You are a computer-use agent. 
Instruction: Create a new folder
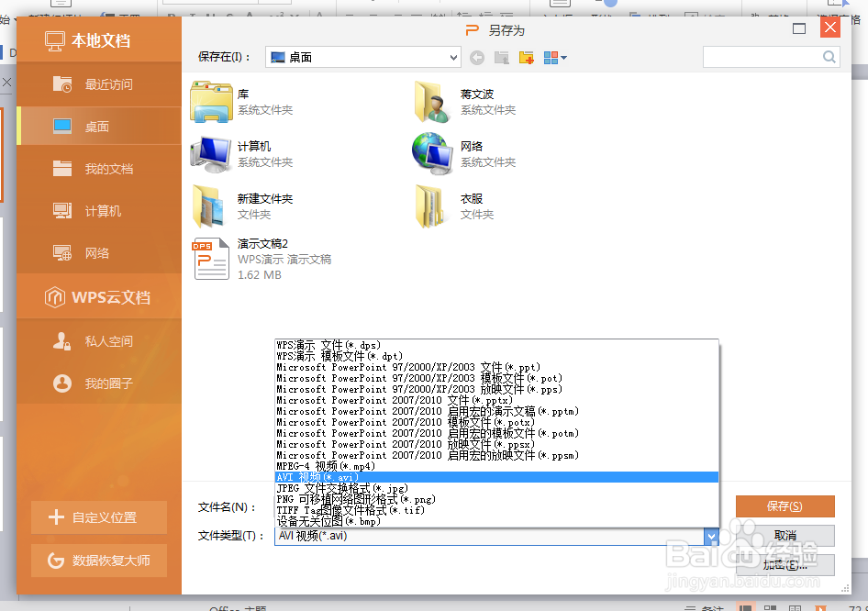pyautogui.click(x=527, y=58)
